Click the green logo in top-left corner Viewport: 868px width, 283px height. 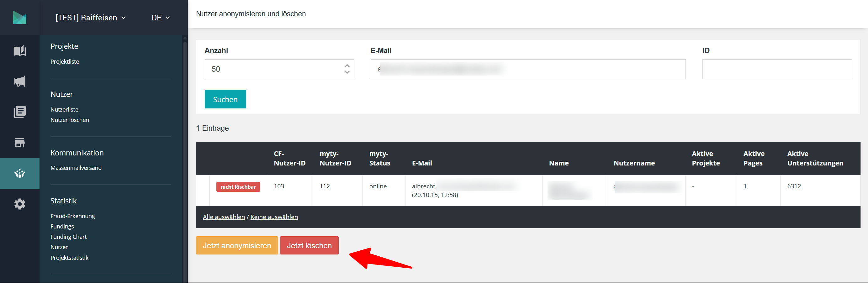coord(19,18)
